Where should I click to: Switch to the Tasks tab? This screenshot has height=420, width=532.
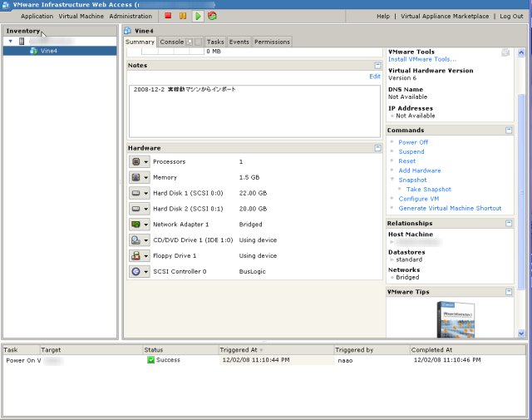click(215, 42)
